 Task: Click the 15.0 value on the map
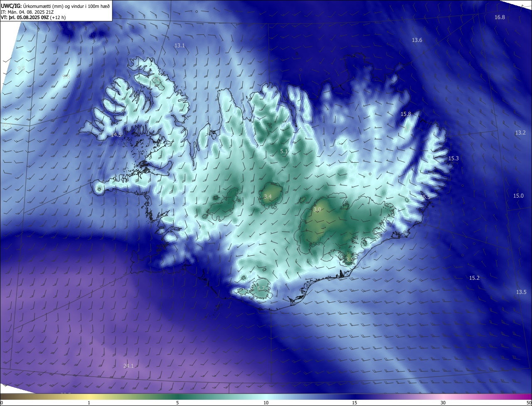click(x=518, y=196)
